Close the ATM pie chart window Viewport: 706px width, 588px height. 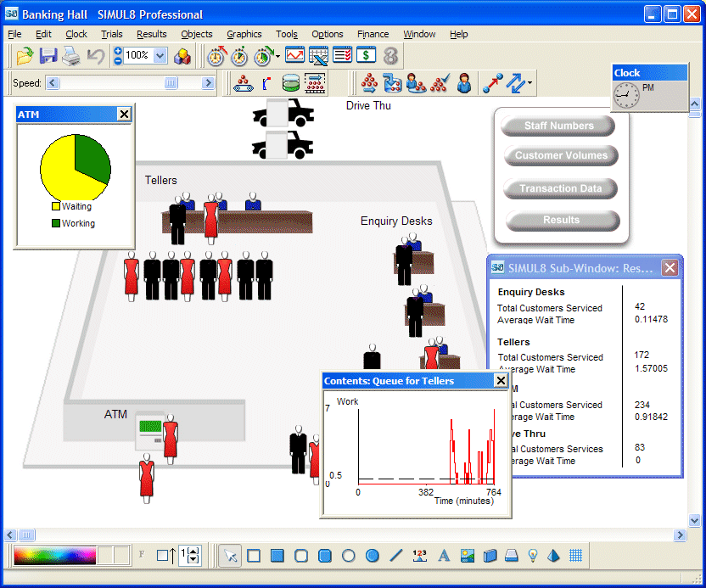click(x=124, y=114)
